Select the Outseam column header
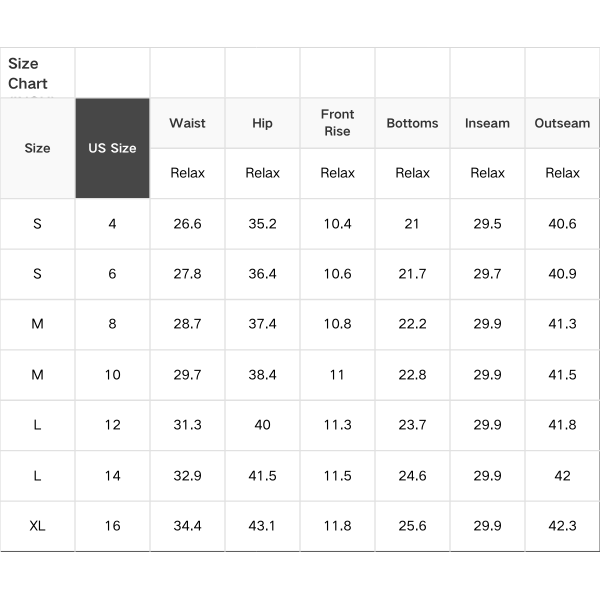The image size is (600, 600). tap(562, 123)
